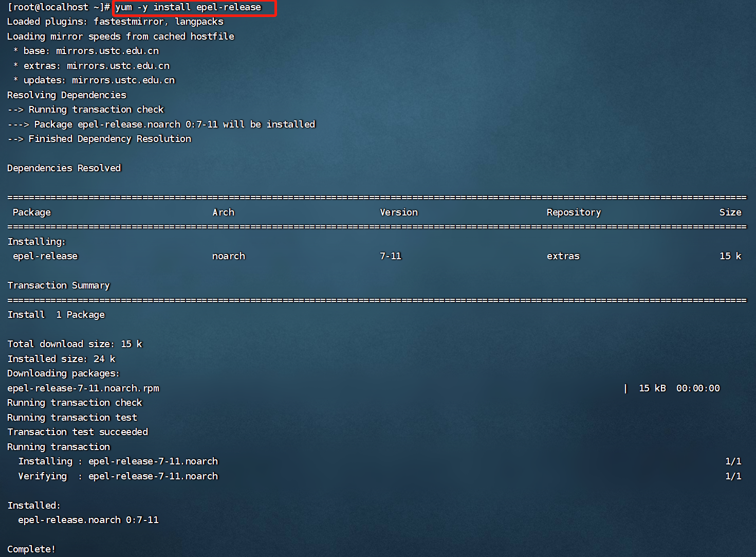This screenshot has width=756, height=557.
Task: Click 'epel-release.noarch 0:7-11' under Installed
Action: pyautogui.click(x=88, y=520)
